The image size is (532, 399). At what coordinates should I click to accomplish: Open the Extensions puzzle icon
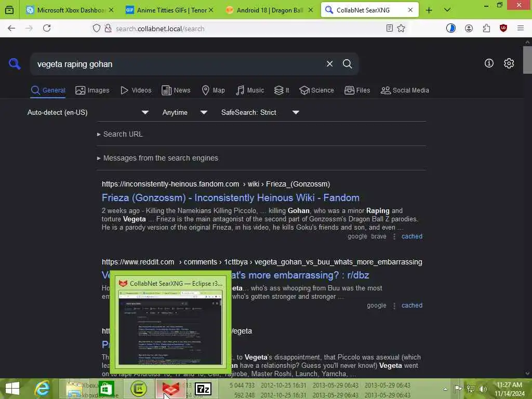pos(486,29)
